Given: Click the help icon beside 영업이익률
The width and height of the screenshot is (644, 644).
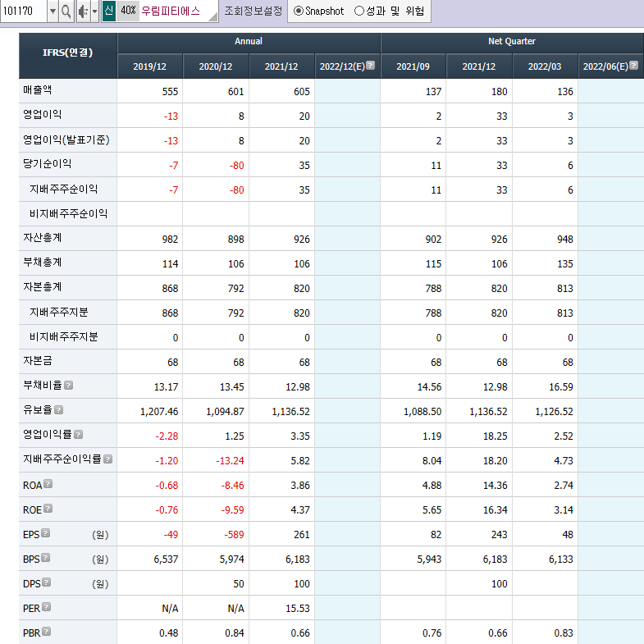Looking at the screenshot, I should point(79,435).
